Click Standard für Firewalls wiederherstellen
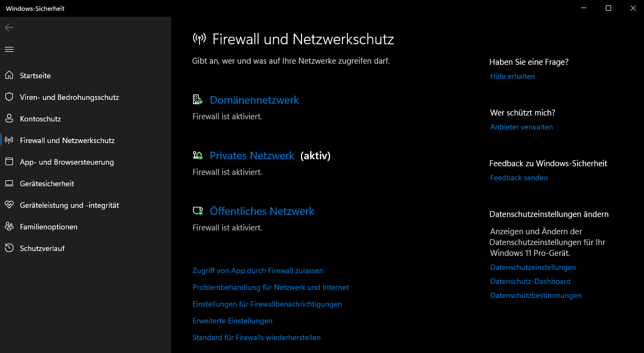The height and width of the screenshot is (353, 644). tap(256, 337)
